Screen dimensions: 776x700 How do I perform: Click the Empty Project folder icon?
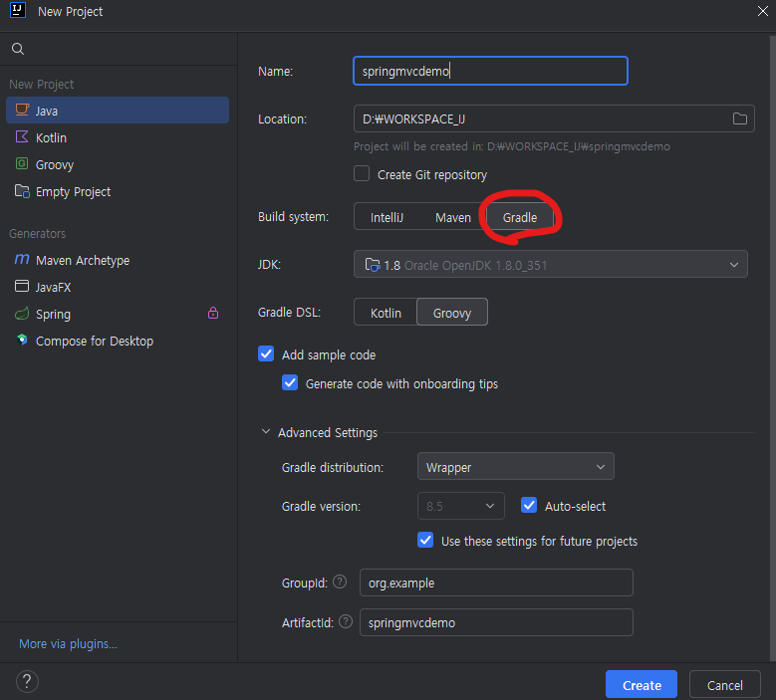22,191
